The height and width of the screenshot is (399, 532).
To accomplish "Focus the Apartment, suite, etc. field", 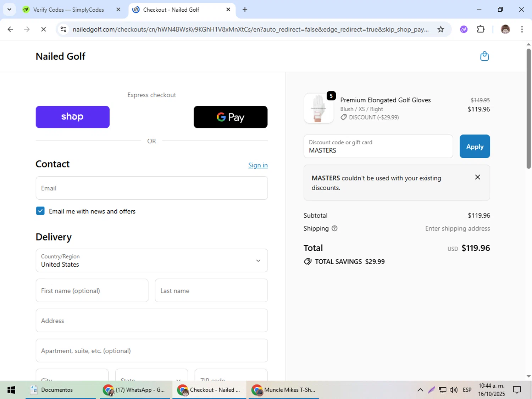I will point(152,350).
